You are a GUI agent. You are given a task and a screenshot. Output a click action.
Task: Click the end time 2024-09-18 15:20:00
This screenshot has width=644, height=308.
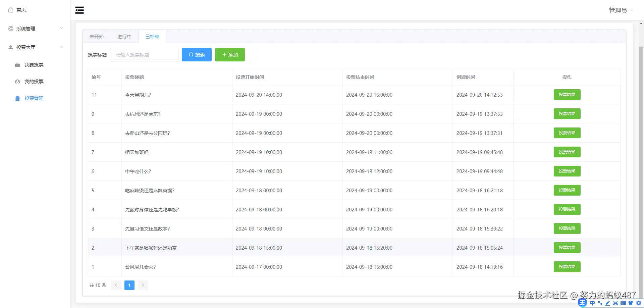click(369, 248)
